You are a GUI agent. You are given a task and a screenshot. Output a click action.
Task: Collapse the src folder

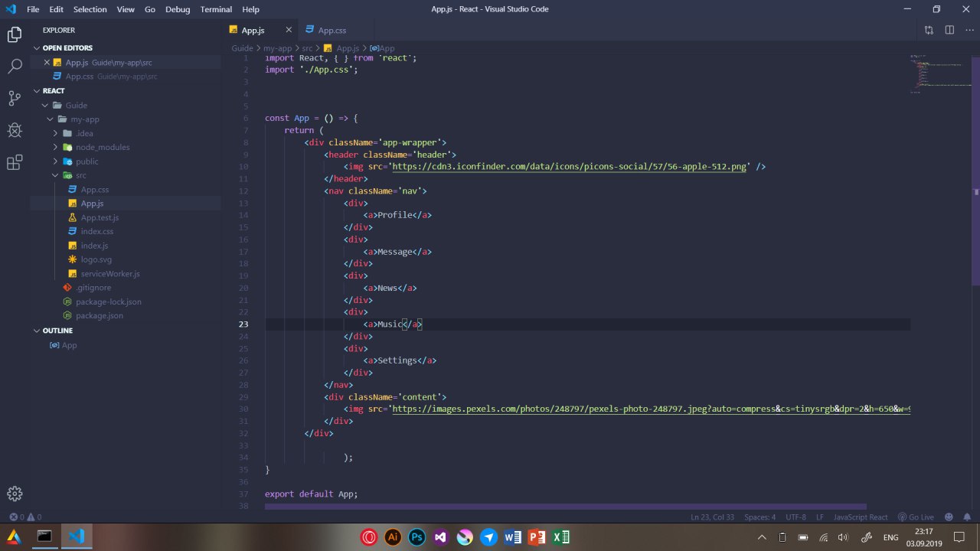80,175
